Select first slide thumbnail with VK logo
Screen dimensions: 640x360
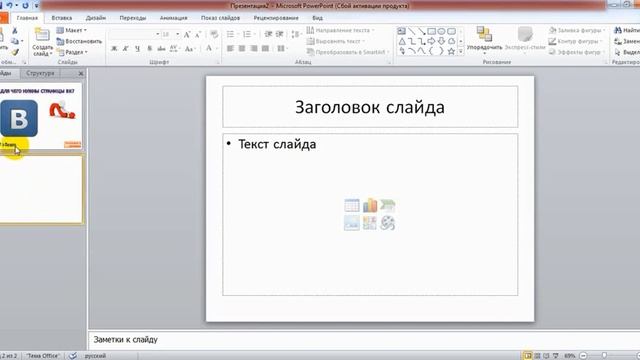(41, 116)
